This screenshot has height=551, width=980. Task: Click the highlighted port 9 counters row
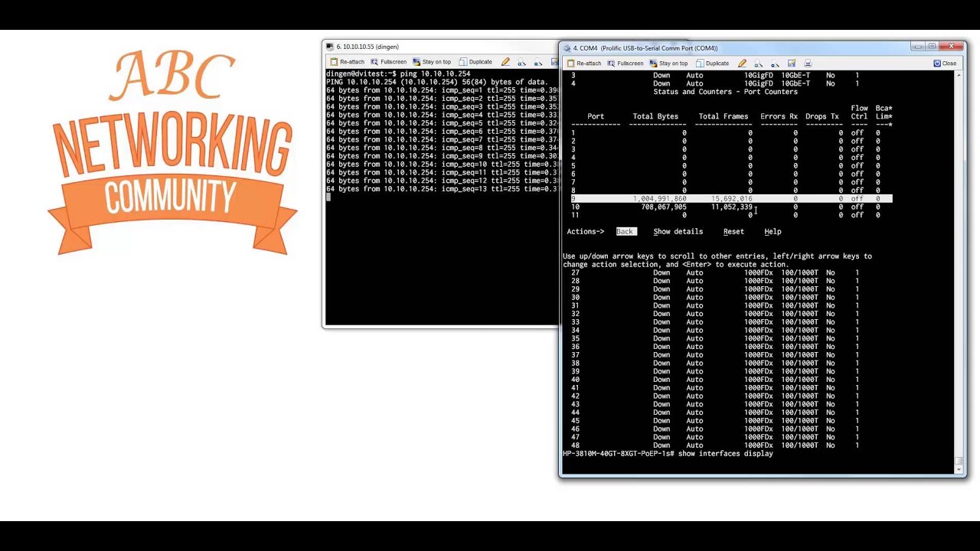click(x=731, y=199)
